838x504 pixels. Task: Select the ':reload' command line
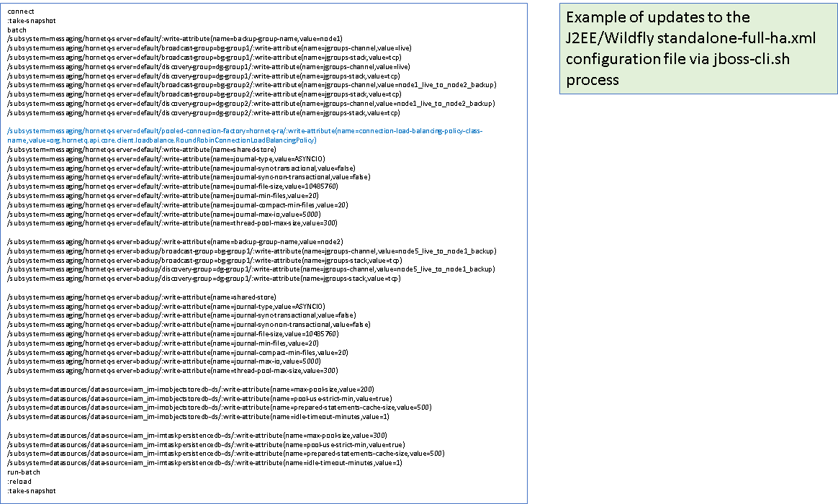[x=19, y=482]
